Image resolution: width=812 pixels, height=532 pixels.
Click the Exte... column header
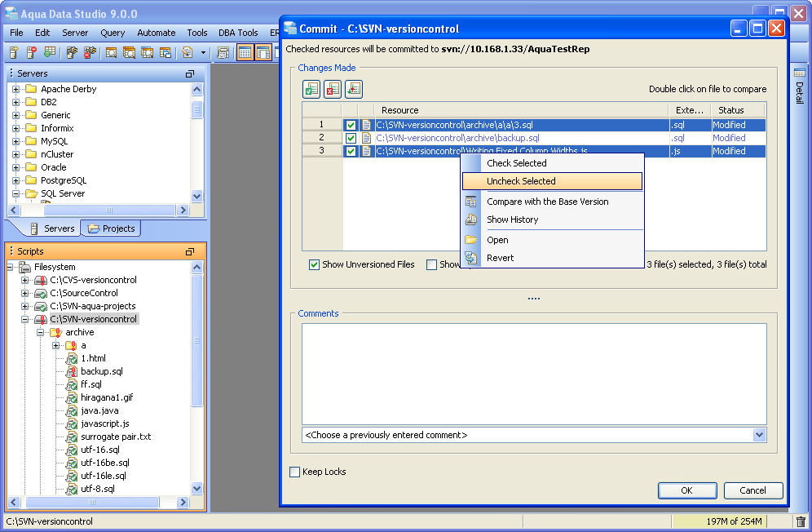[x=690, y=110]
